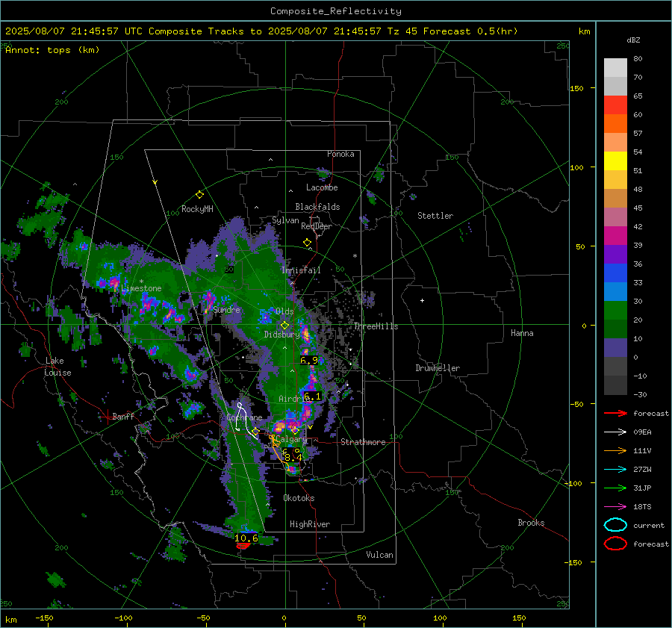Click the yellow diamond at radar center by Didsbury

285,326
